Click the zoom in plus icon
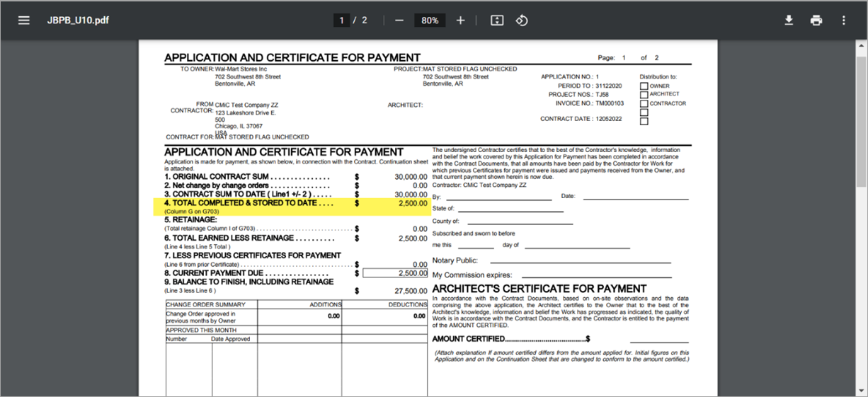 (x=461, y=21)
